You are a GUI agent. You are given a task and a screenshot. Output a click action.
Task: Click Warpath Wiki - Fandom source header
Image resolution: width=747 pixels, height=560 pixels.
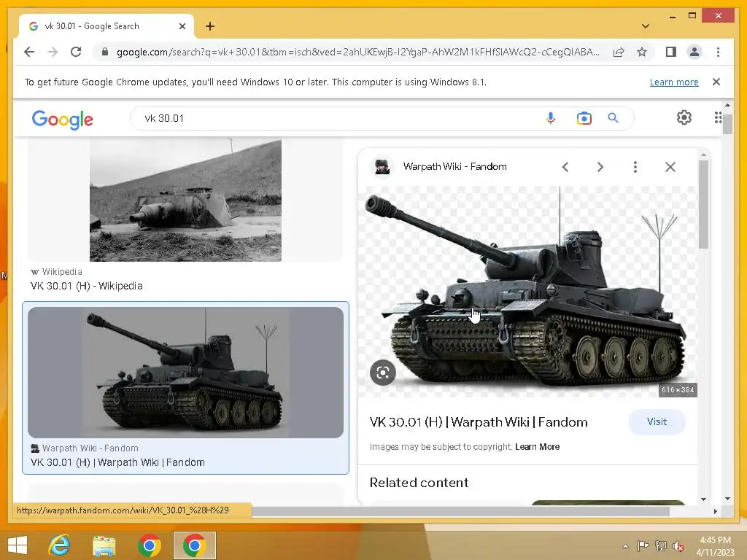coord(454,167)
